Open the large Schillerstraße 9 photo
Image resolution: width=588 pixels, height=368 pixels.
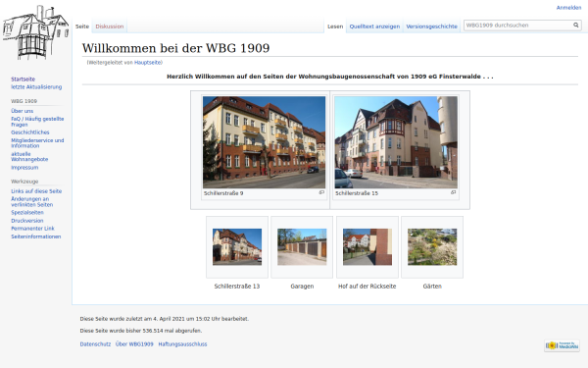tap(264, 142)
